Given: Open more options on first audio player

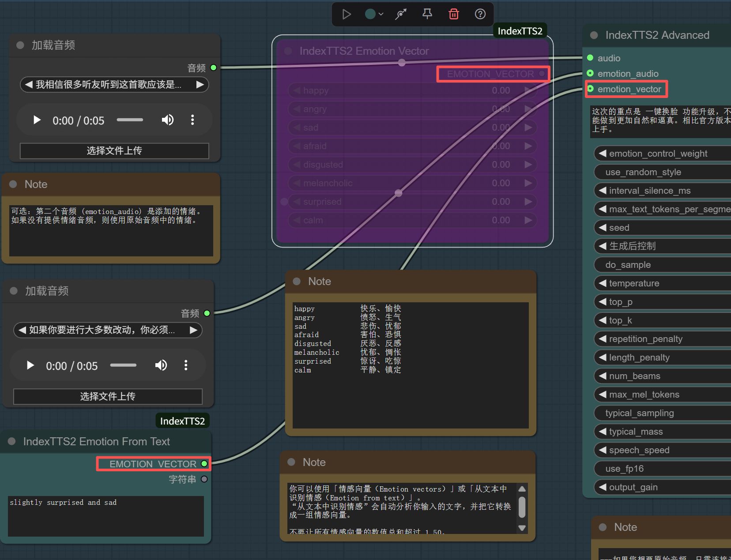Looking at the screenshot, I should tap(192, 120).
